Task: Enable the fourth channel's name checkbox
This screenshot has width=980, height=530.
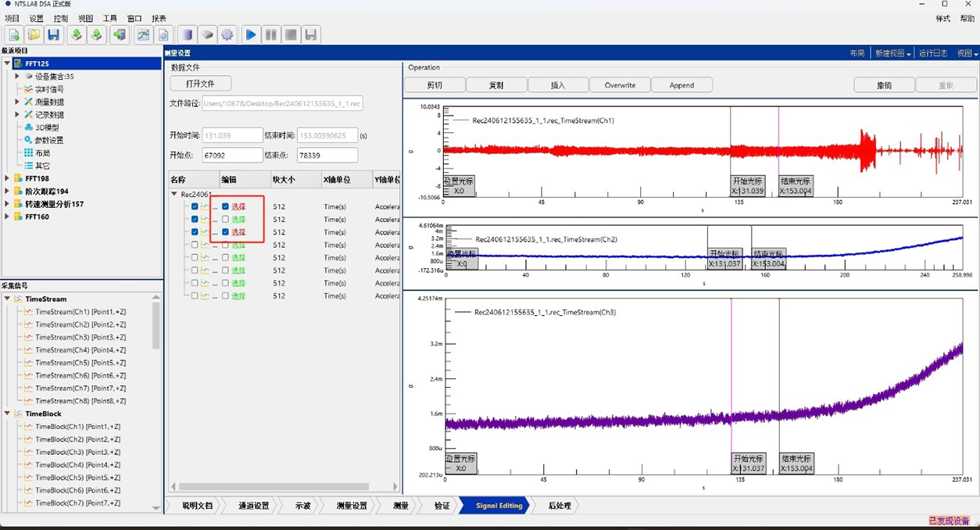Action: click(195, 245)
